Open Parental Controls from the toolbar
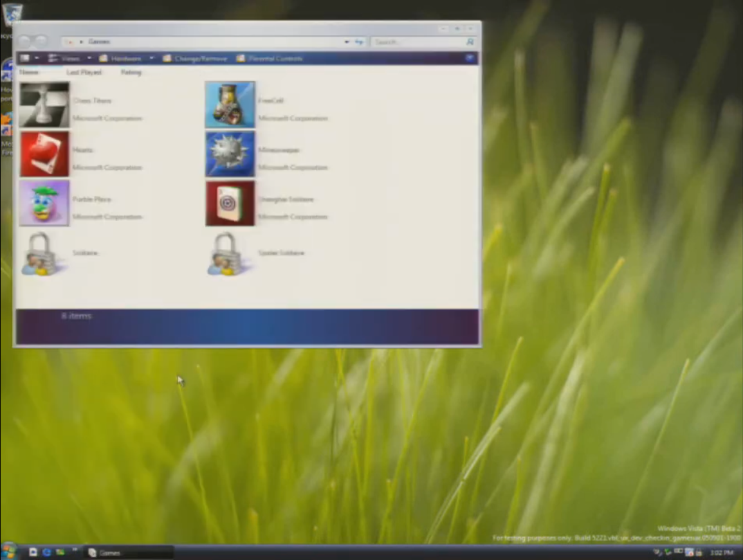The width and height of the screenshot is (743, 560). point(270,59)
